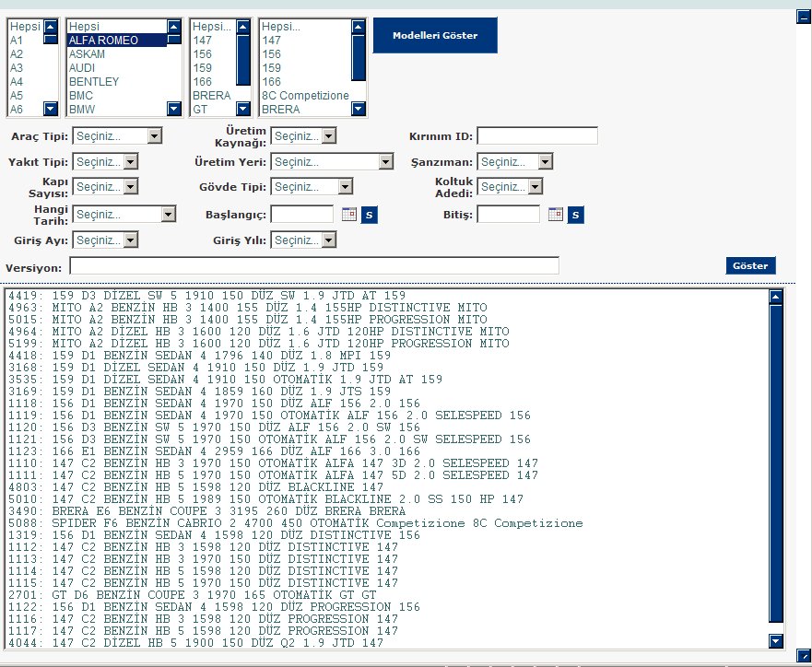Click the Göster button
812x667 pixels.
750,265
